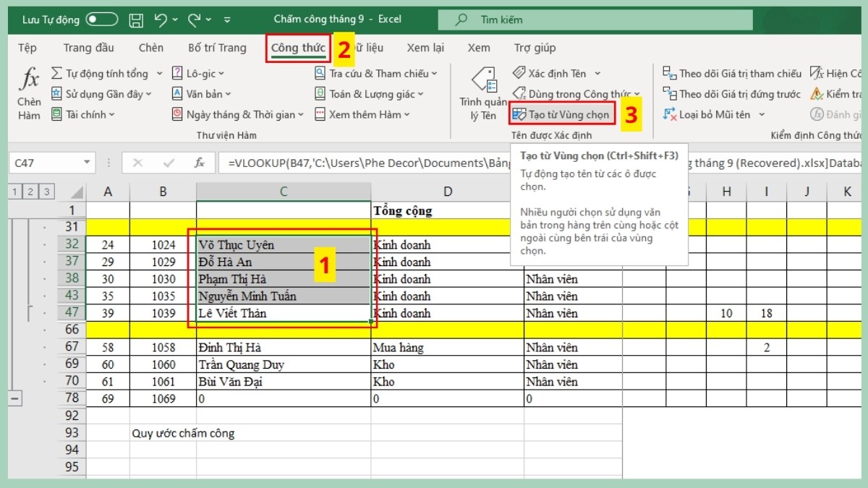Click the Undo button

click(x=161, y=20)
